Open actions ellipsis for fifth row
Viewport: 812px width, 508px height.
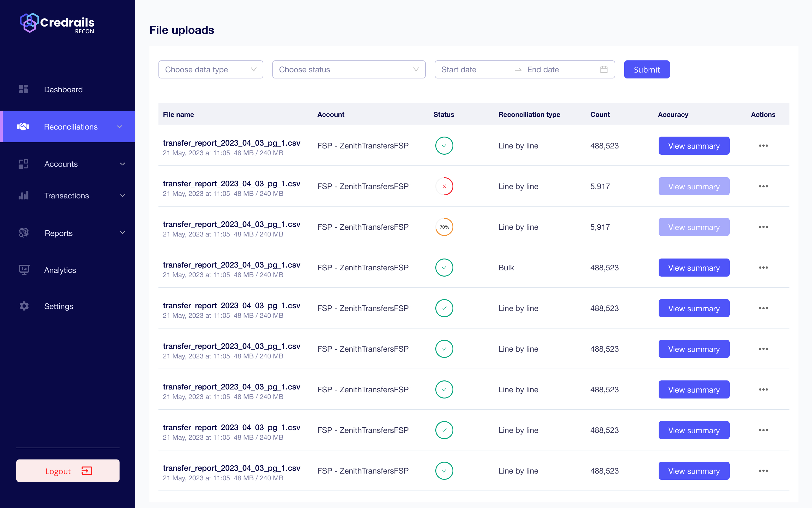click(763, 308)
